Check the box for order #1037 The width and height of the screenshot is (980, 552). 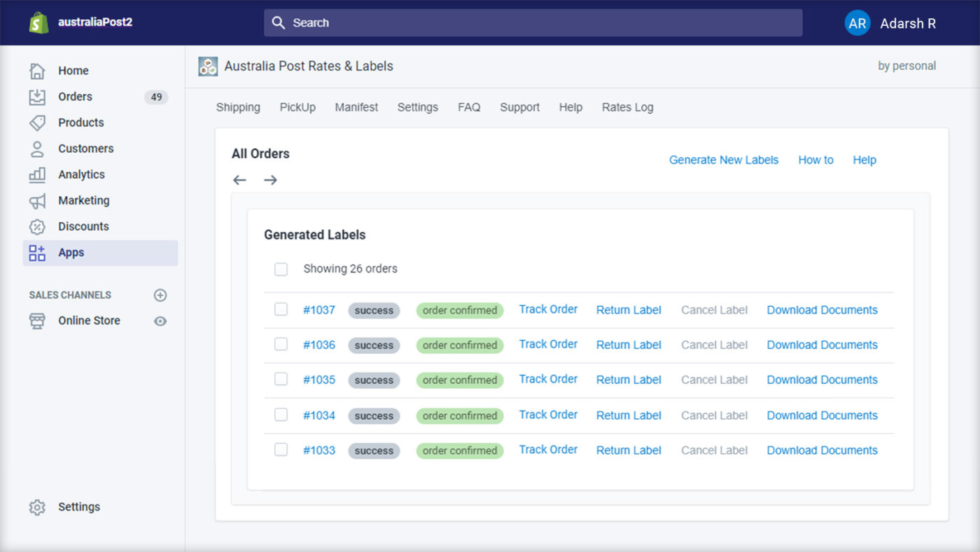click(281, 309)
